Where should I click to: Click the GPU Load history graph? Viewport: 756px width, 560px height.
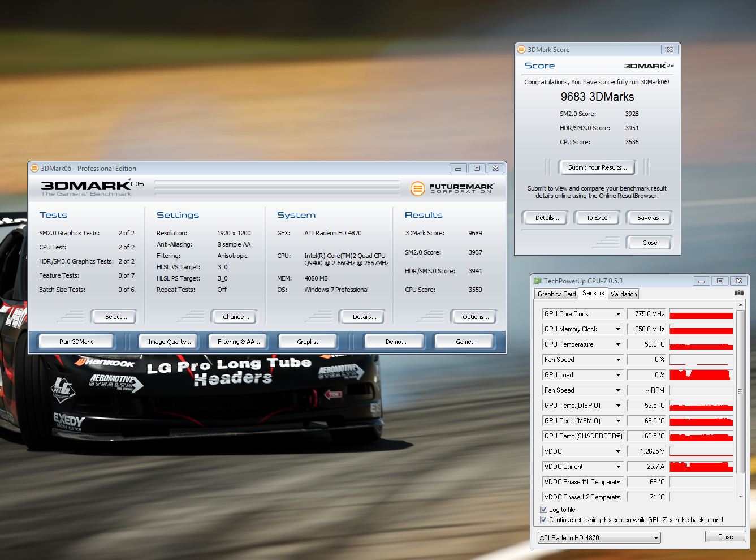point(701,375)
